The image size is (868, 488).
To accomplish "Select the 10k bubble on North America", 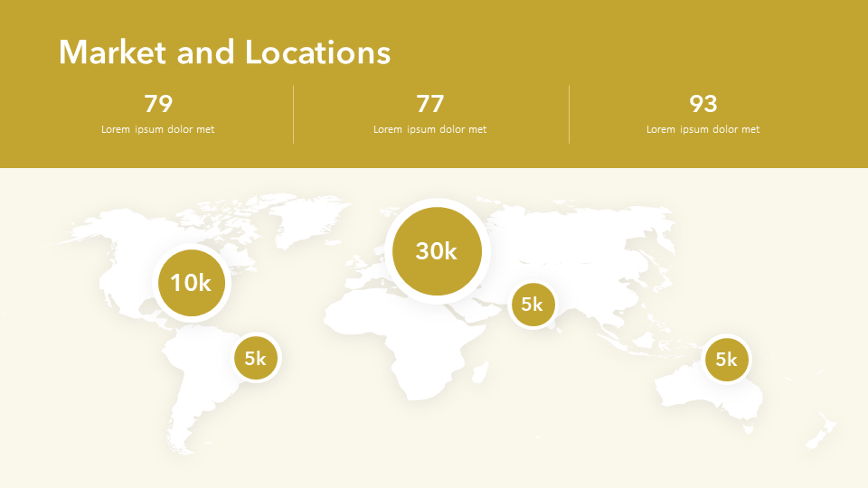I will (x=191, y=283).
